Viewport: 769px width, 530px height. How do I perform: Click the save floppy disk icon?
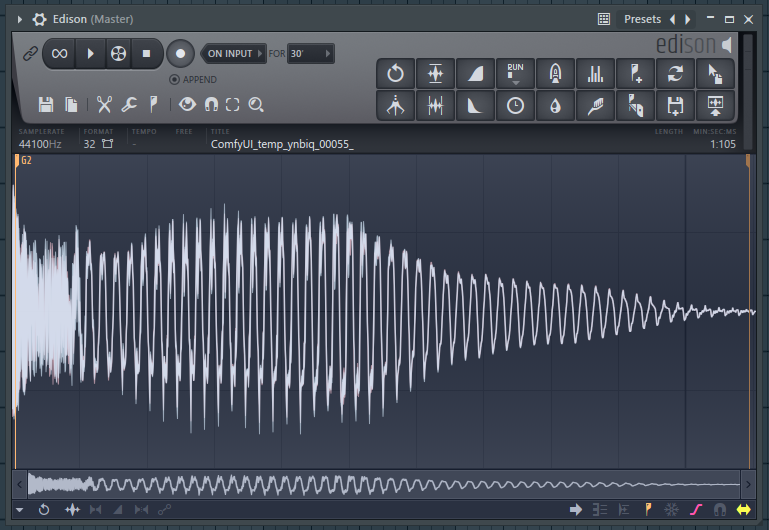point(45,104)
